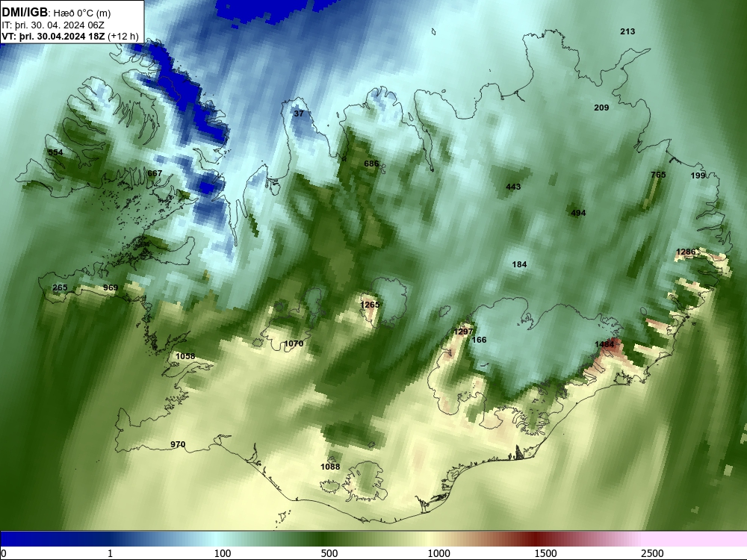Screen dimensions: 747x560
Task: Click the 0 tick on the color scale
Action: click(4, 553)
